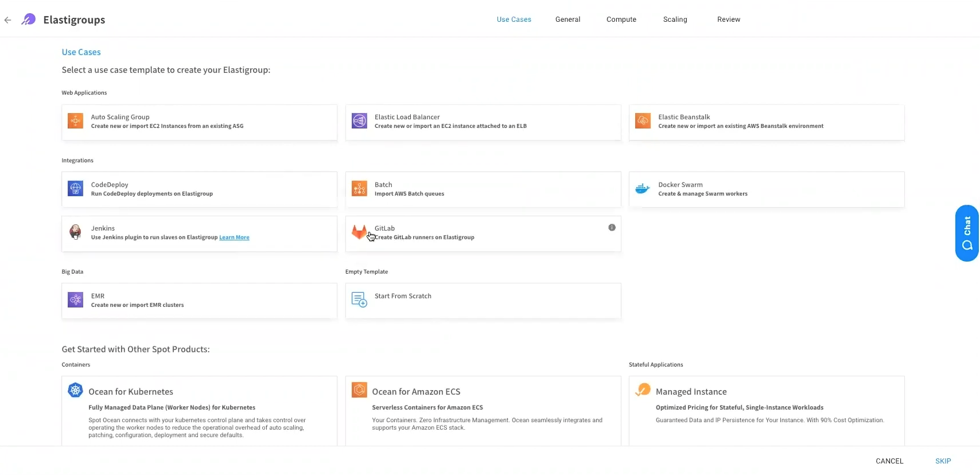This screenshot has height=475, width=980.
Task: Click the Start From Scratch icon
Action: point(359,299)
